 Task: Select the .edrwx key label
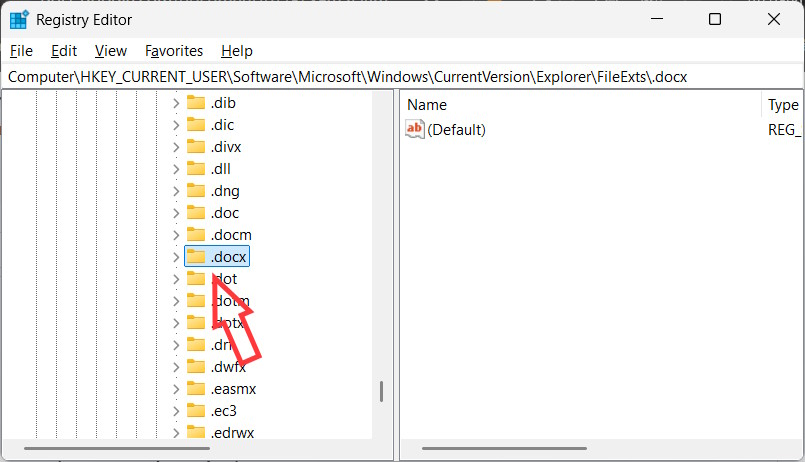click(233, 433)
